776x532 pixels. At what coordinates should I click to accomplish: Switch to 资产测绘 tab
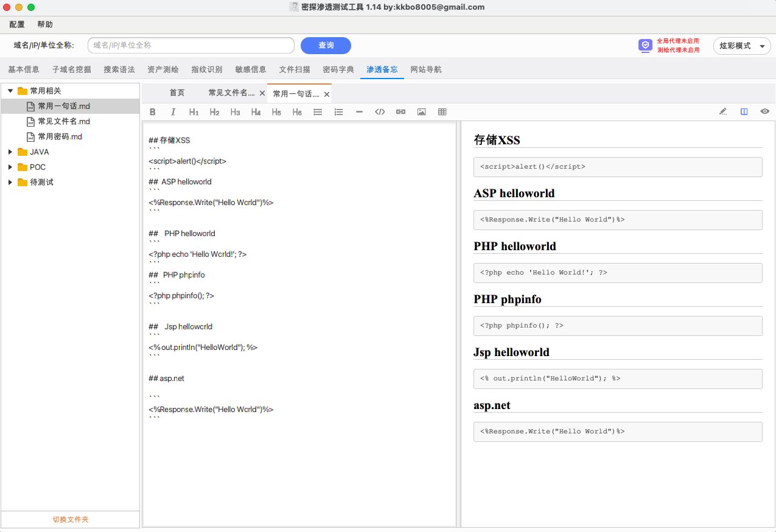[x=163, y=69]
